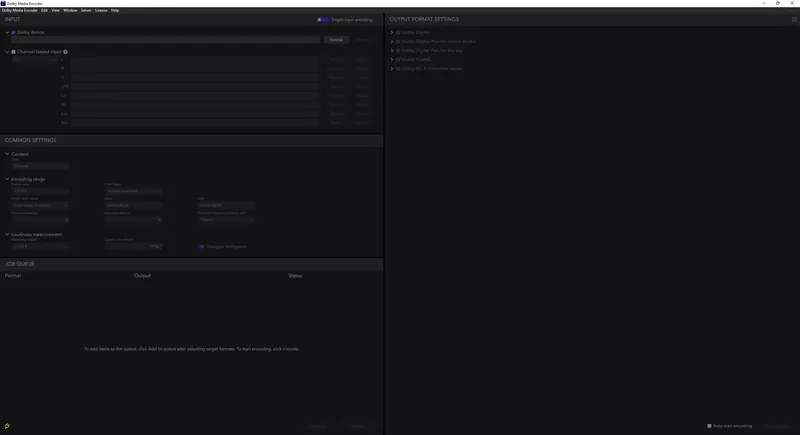Open the channel layout dropdown under Channel-based input
This screenshot has width=800, height=435.
click(x=35, y=59)
